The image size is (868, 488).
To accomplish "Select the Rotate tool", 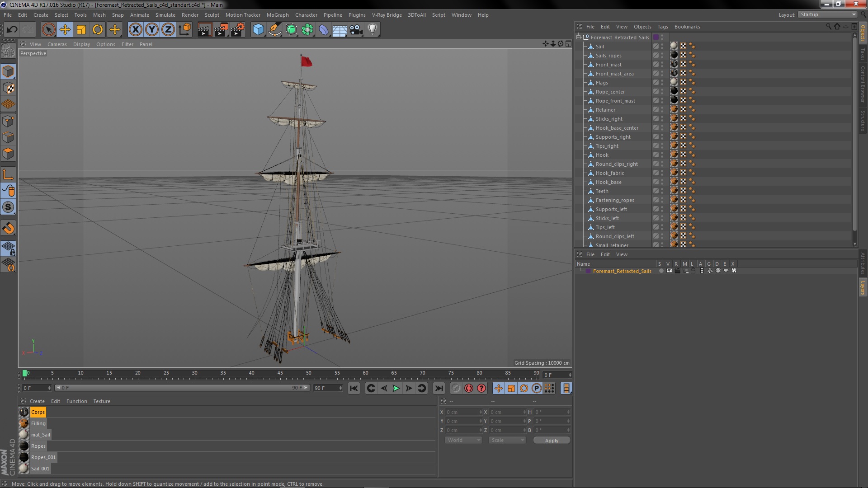I will coord(98,30).
